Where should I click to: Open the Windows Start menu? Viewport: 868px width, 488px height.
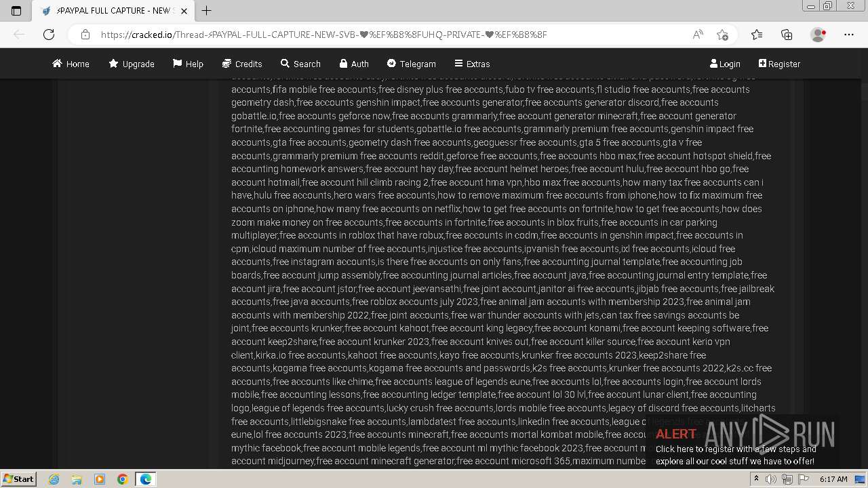point(18,479)
